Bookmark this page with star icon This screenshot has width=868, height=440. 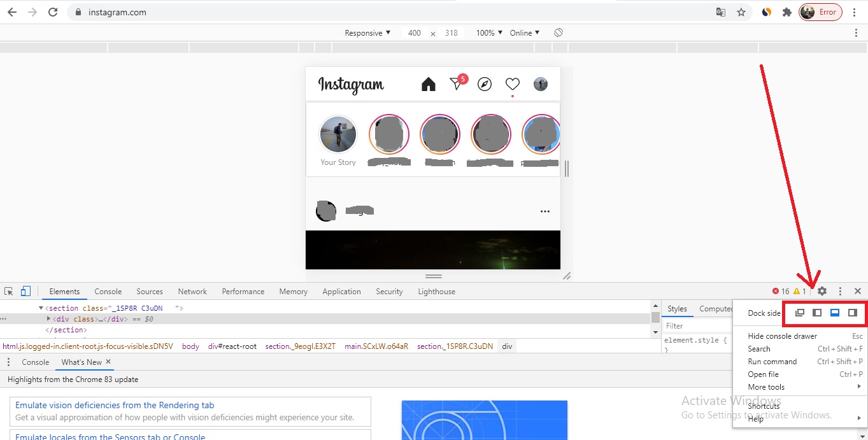pos(741,12)
